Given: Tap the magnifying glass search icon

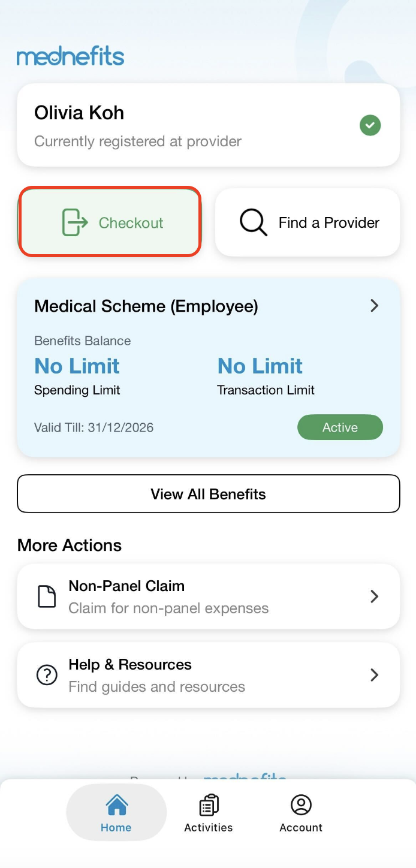Looking at the screenshot, I should [x=253, y=222].
